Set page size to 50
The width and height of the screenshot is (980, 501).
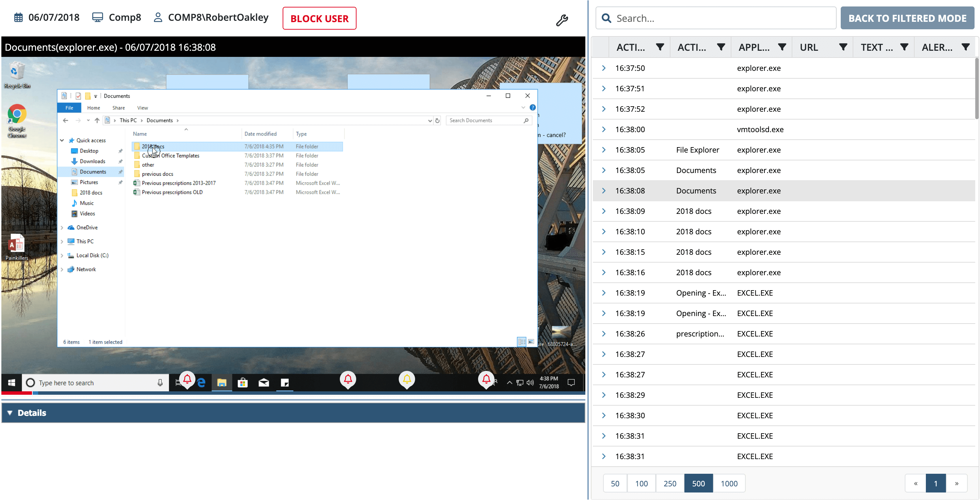click(615, 484)
